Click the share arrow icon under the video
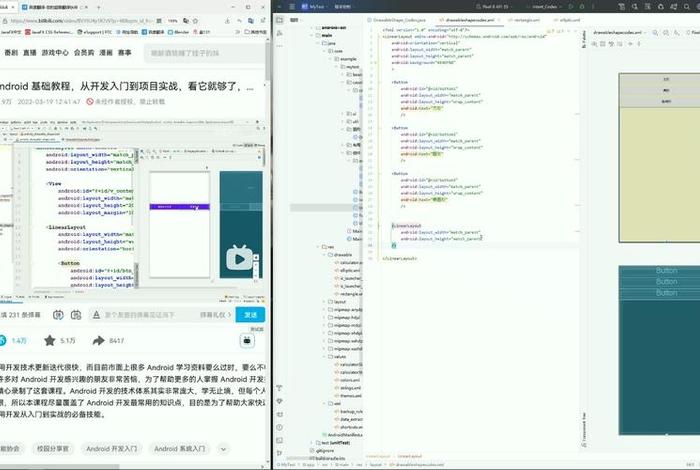Image resolution: width=700 pixels, height=470 pixels. (x=99, y=340)
